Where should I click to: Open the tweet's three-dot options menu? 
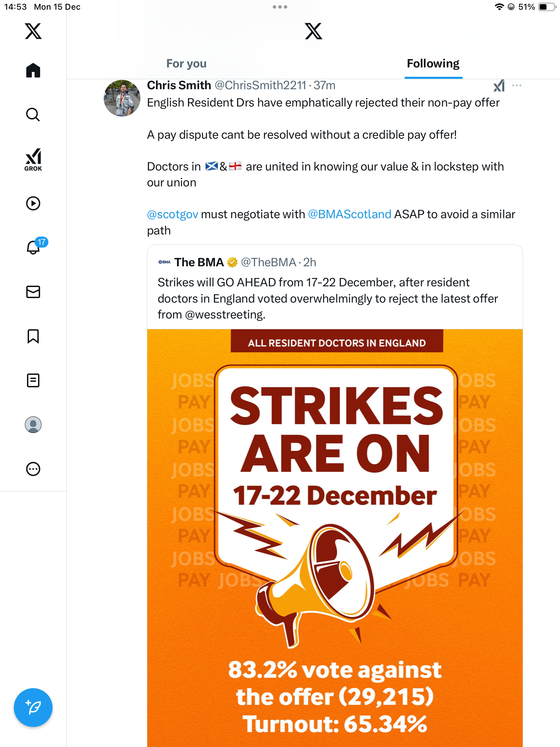[517, 85]
